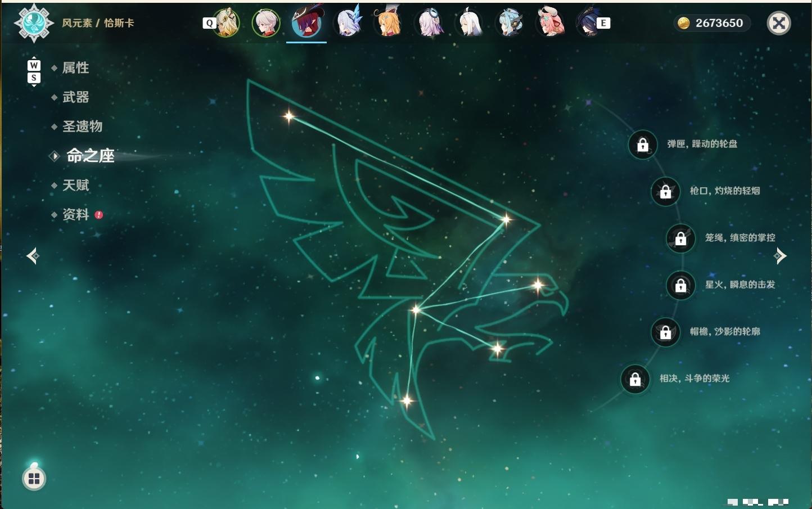The image size is (812, 509).
Task: Select the orange-haired character portrait
Action: (389, 23)
